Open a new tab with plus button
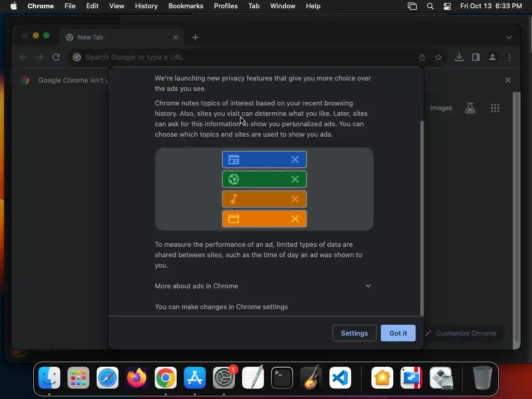Screen dimensions: 532x399 [195, 37]
